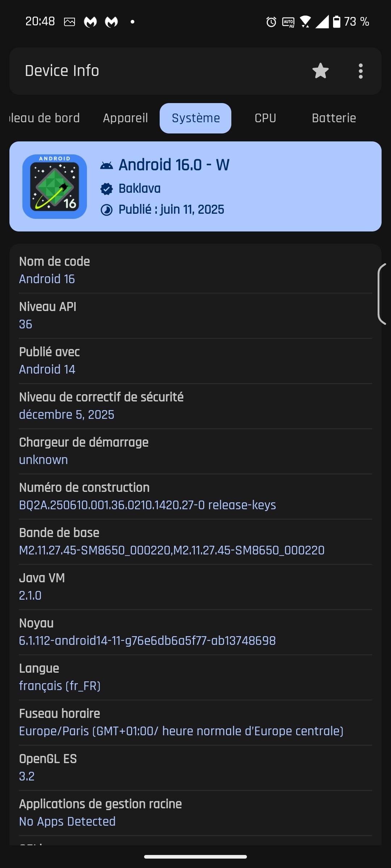391x868 pixels.
Task: Tap the Numéro de construction row
Action: tap(195, 497)
